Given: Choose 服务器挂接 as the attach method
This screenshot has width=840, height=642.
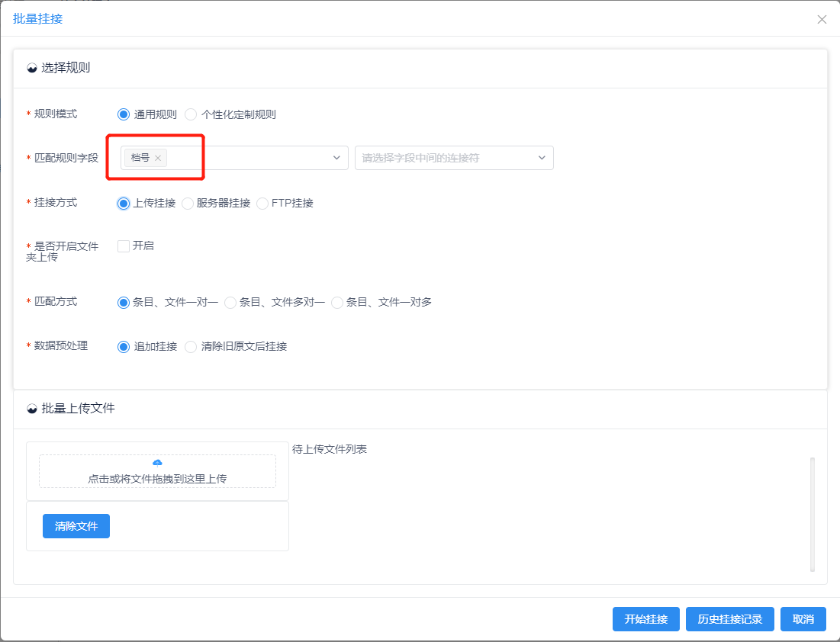Looking at the screenshot, I should tap(188, 204).
